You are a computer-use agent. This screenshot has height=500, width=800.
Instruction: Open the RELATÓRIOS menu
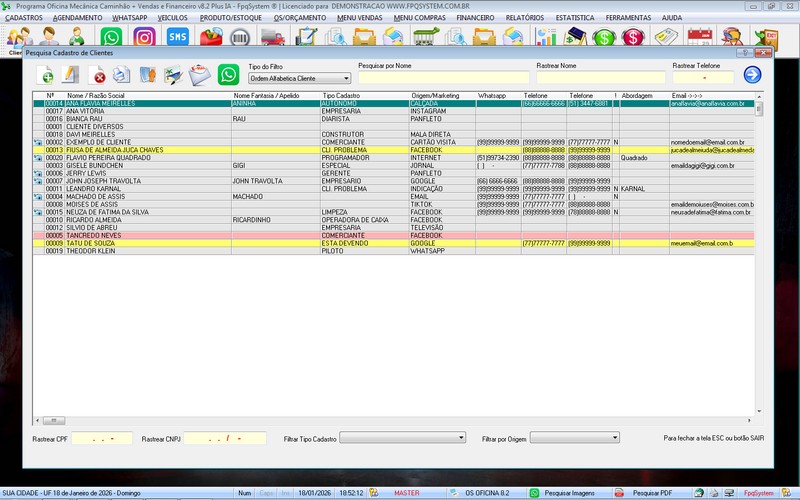pyautogui.click(x=524, y=18)
